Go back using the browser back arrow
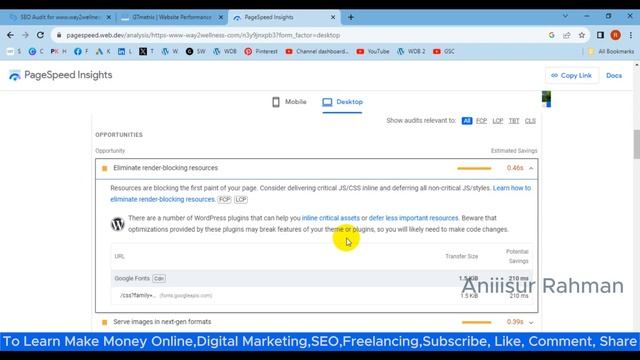Screen dimensions: 640x360 point(10,35)
